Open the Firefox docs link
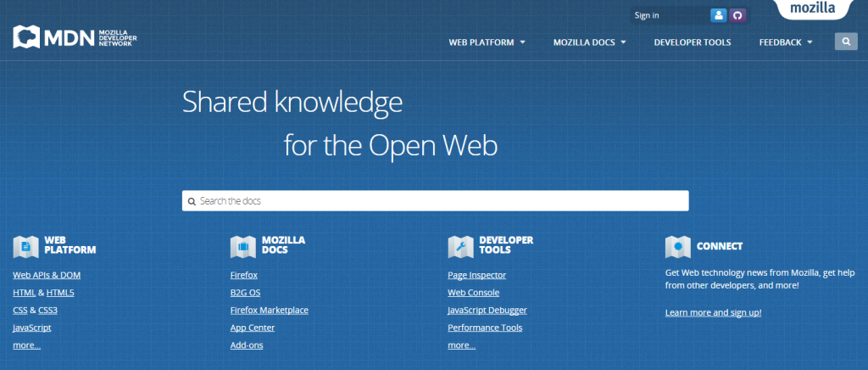 point(243,275)
